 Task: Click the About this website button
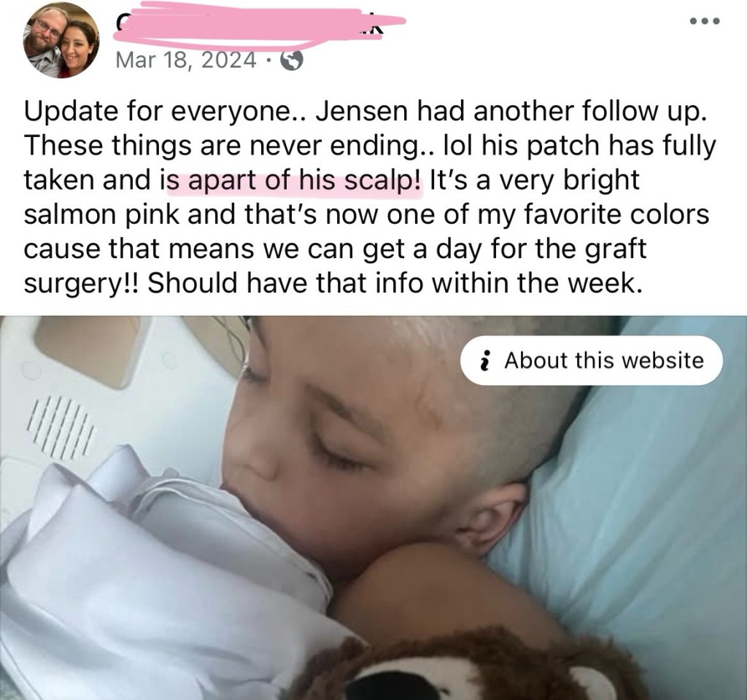click(591, 360)
